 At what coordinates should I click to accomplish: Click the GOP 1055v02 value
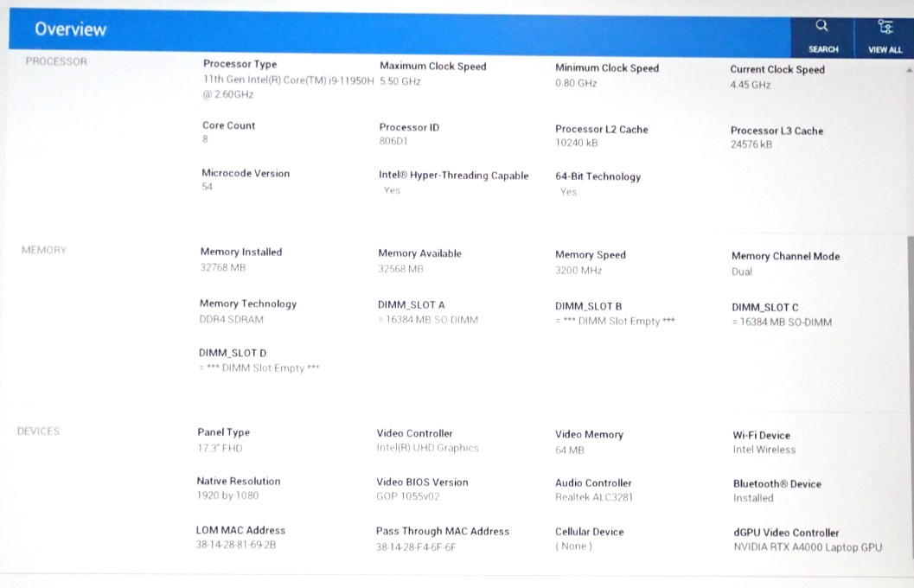tap(408, 496)
